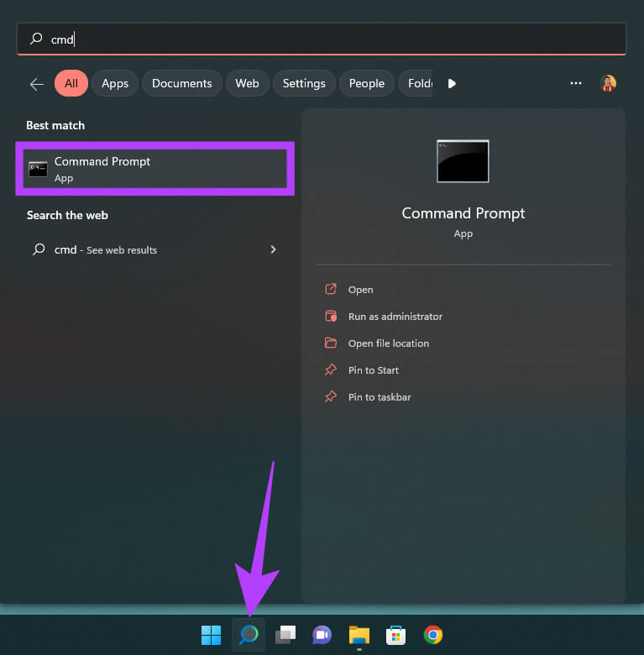Image resolution: width=644 pixels, height=655 pixels.
Task: Open Command Prompt best match result
Action: point(155,169)
